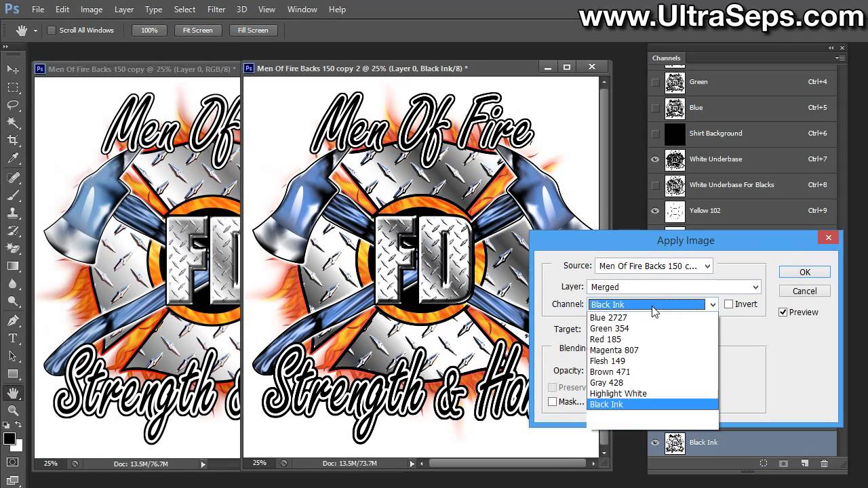868x488 pixels.
Task: Delete current channel trash icon
Action: tap(825, 464)
